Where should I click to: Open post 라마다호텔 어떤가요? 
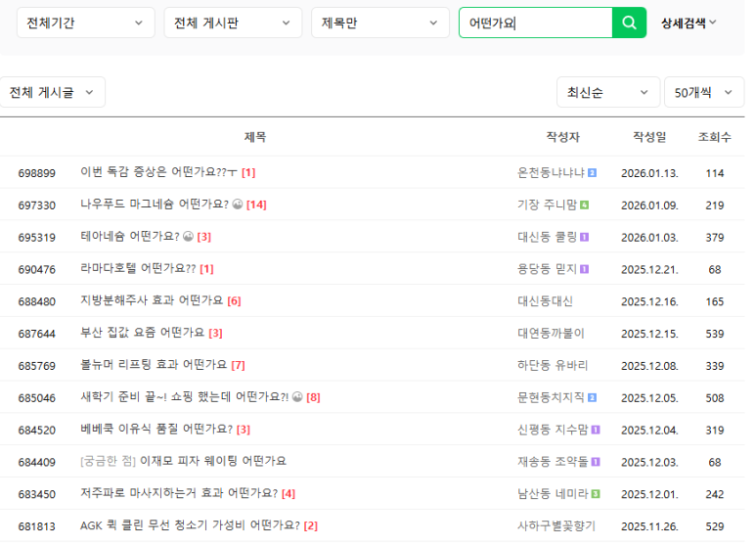tap(138, 269)
